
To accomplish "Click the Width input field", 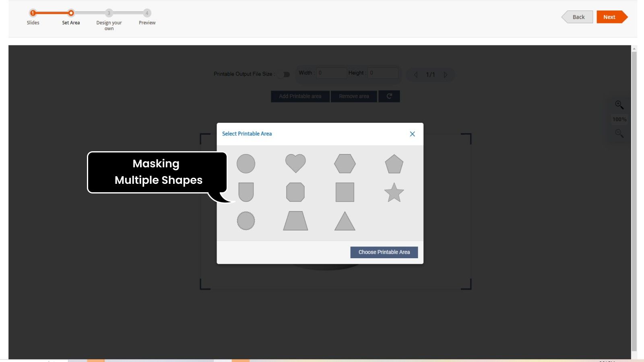I will pyautogui.click(x=331, y=73).
